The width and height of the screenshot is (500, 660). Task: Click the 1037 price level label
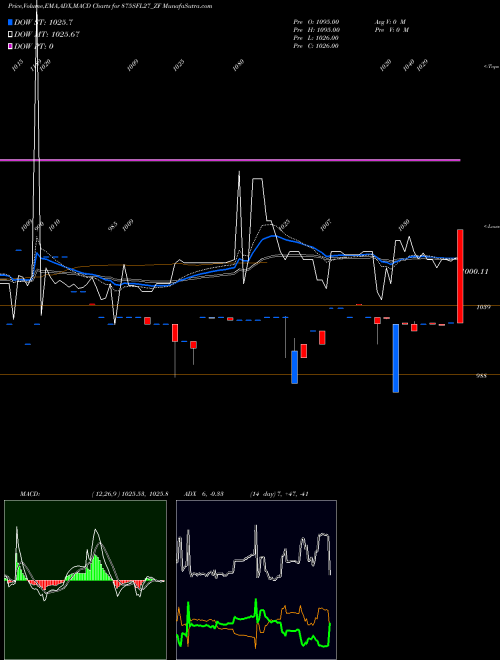[x=483, y=307]
